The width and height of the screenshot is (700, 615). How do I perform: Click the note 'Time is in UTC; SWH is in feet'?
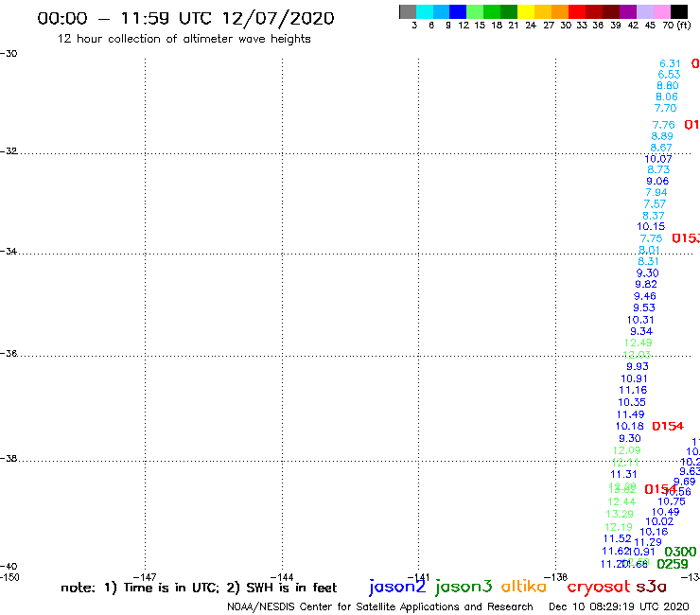tap(199, 588)
